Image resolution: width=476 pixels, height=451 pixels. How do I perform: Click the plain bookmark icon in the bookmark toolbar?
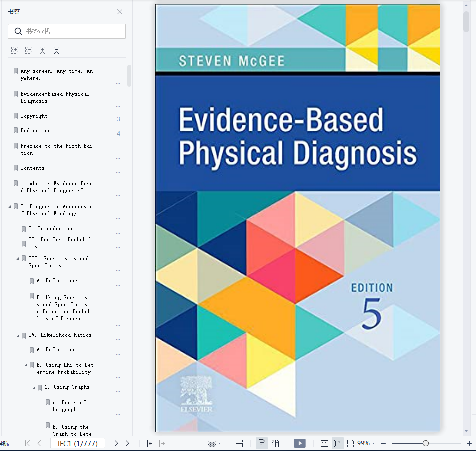57,50
